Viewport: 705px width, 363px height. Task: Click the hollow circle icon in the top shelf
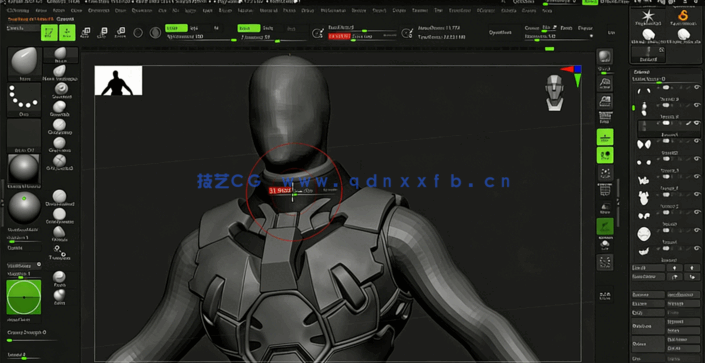[x=138, y=33]
